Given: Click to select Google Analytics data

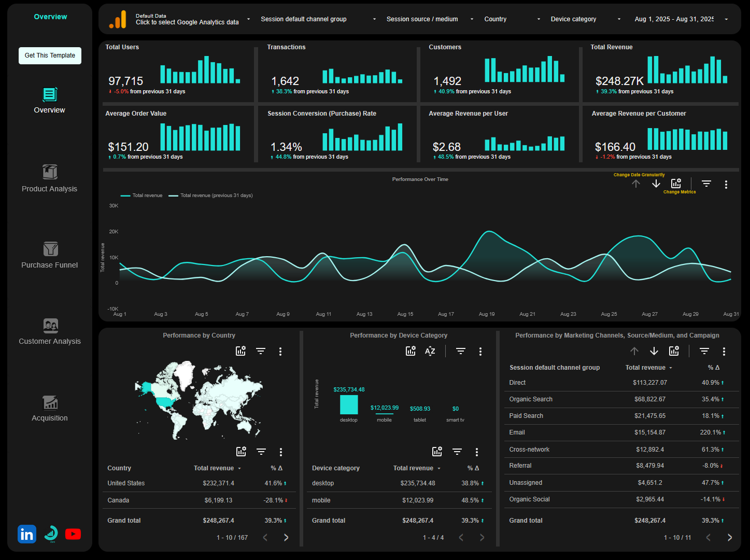Looking at the screenshot, I should click(187, 22).
